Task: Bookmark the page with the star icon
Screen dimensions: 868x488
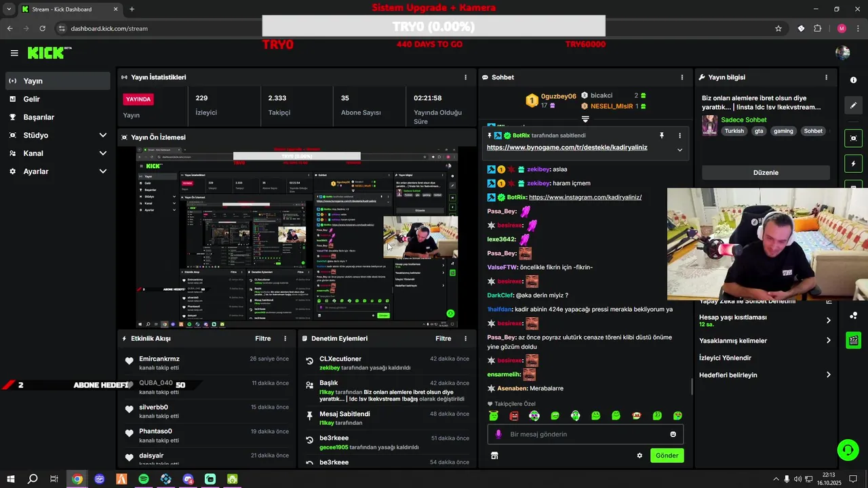Action: click(x=778, y=28)
